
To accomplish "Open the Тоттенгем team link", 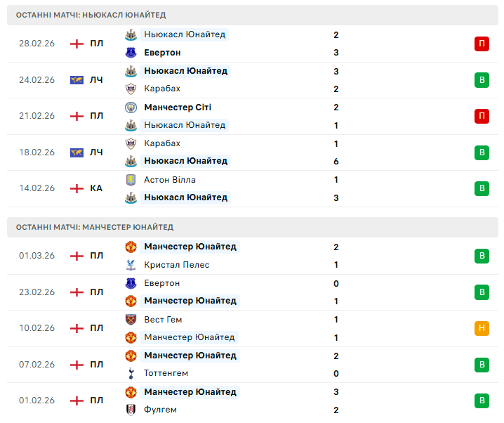I will [166, 373].
